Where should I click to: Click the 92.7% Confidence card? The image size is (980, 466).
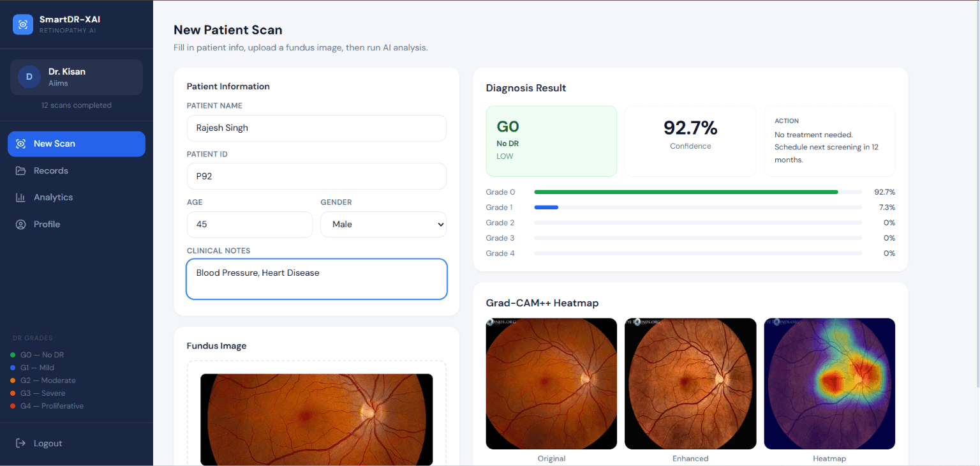[x=690, y=141]
